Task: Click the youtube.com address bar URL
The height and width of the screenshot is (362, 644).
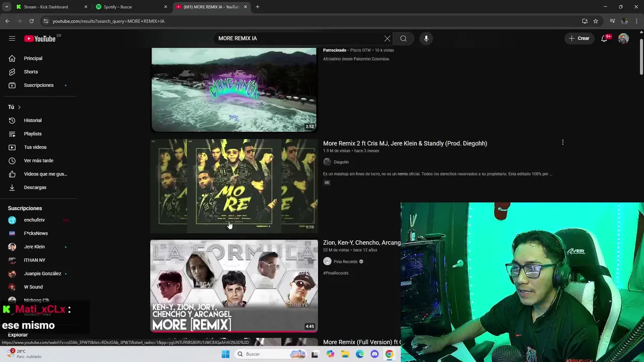Action: 109,21
